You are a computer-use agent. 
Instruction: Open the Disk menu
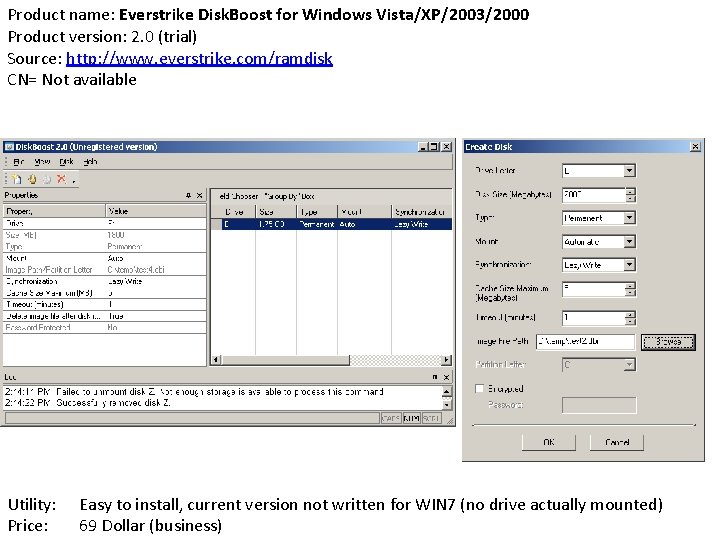[x=67, y=162]
